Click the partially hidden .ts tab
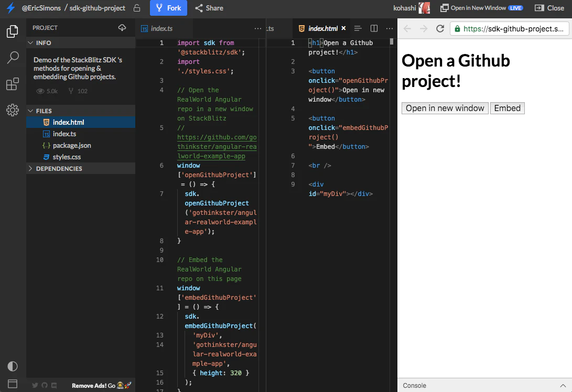 coord(270,28)
